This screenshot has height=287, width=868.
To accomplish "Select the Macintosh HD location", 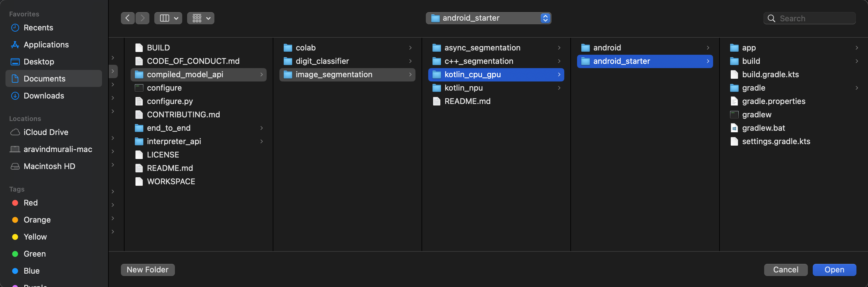I will coord(49,166).
